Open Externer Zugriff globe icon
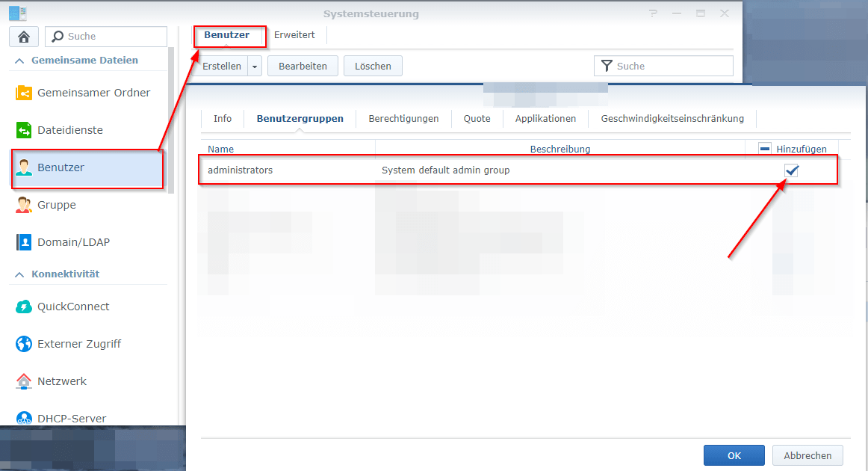This screenshot has width=868, height=471. (25, 344)
